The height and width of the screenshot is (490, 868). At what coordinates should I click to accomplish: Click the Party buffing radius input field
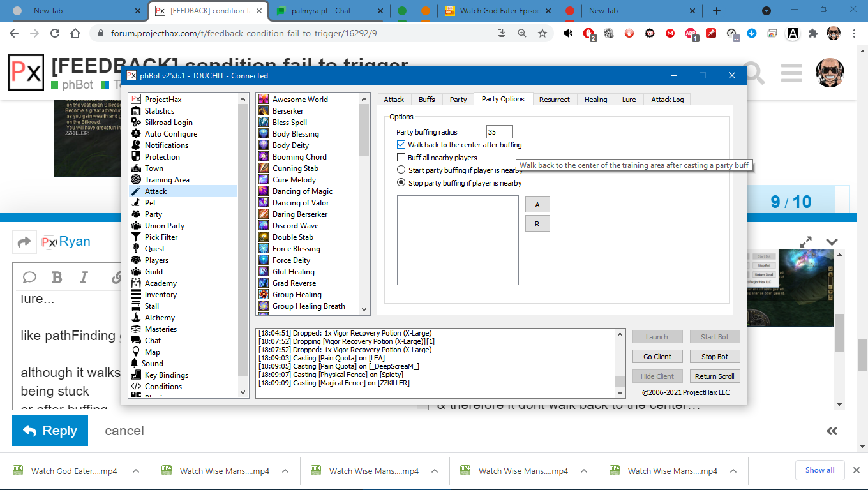pyautogui.click(x=498, y=132)
